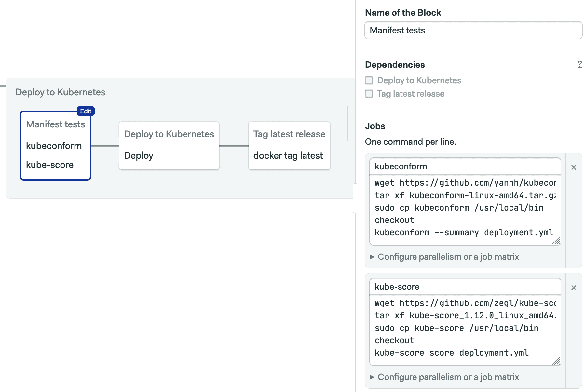This screenshot has width=585, height=392.
Task: Check the checkbox next to Deploy to Kubernetes
Action: pyautogui.click(x=369, y=80)
